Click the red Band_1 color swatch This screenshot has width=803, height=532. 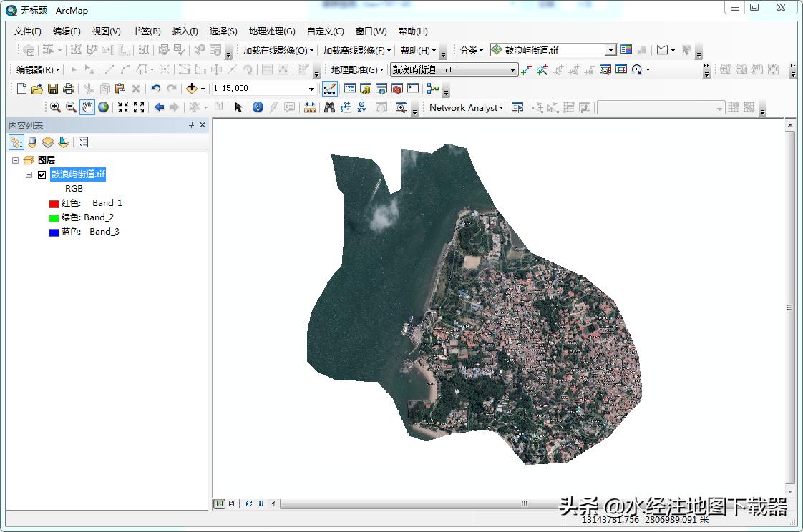[x=54, y=204]
